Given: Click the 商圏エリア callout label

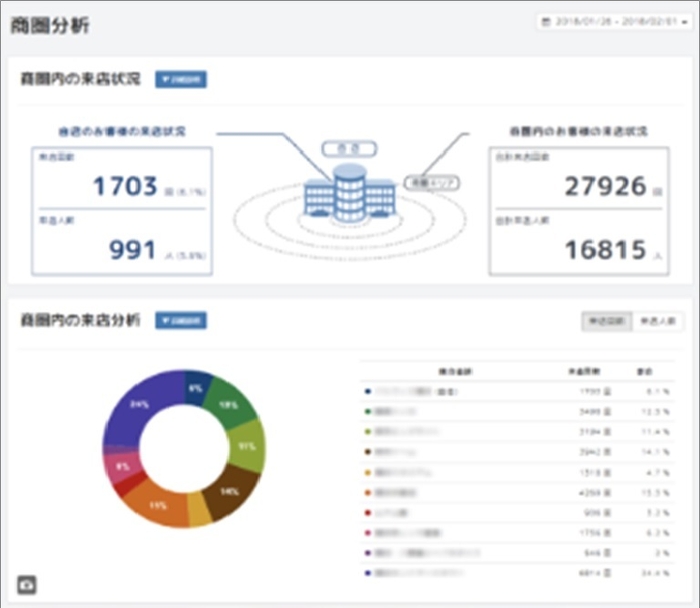Looking at the screenshot, I should click(x=430, y=183).
